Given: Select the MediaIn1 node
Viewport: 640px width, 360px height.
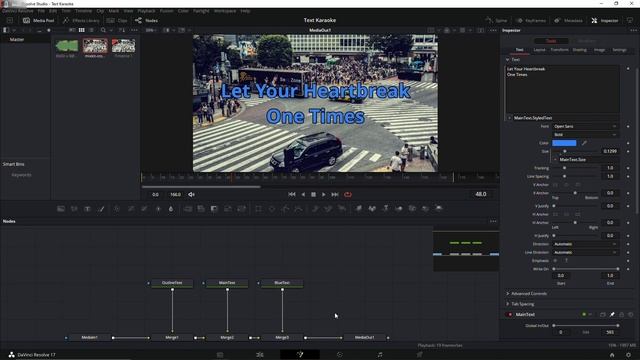Looking at the screenshot, I should 89,338.
